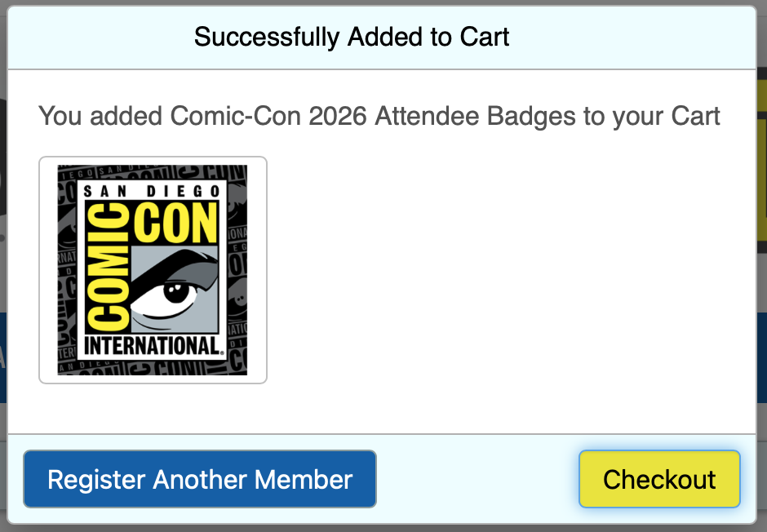Select the Successfully Added to Cart title

(352, 37)
